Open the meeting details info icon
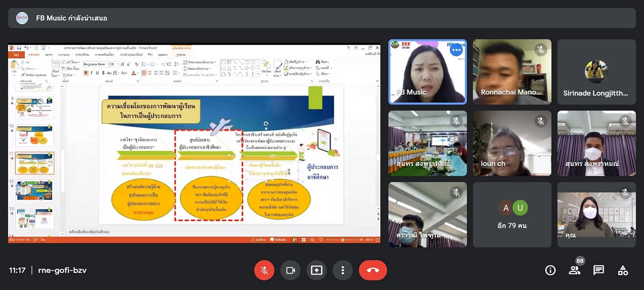Viewport: 644px width, 290px height. [x=550, y=271]
